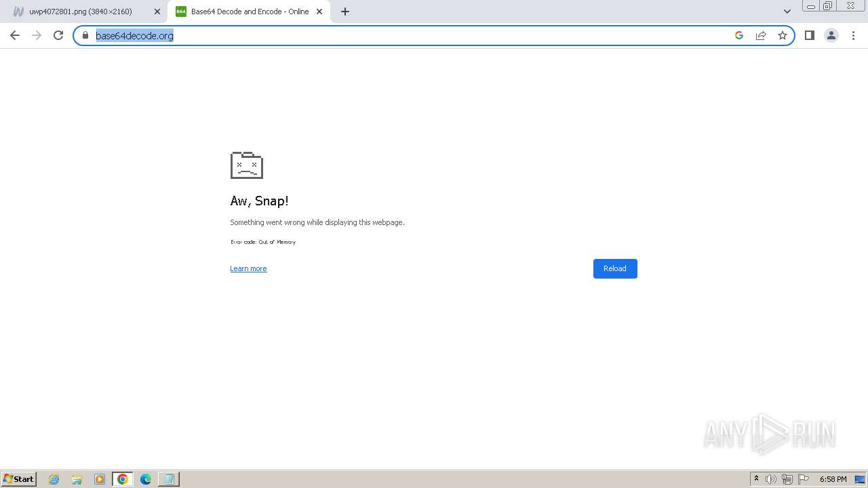The image size is (868, 488).
Task: Bookmark this tab with the star icon
Action: [783, 35]
